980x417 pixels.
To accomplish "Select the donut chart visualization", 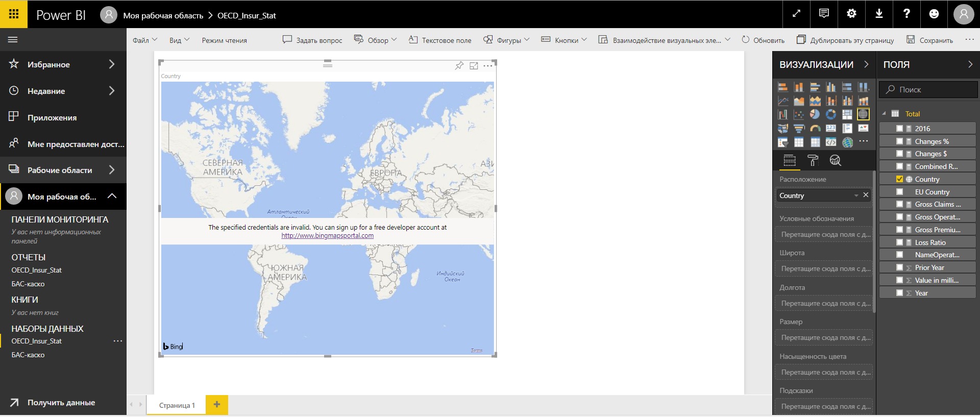I will tap(831, 114).
